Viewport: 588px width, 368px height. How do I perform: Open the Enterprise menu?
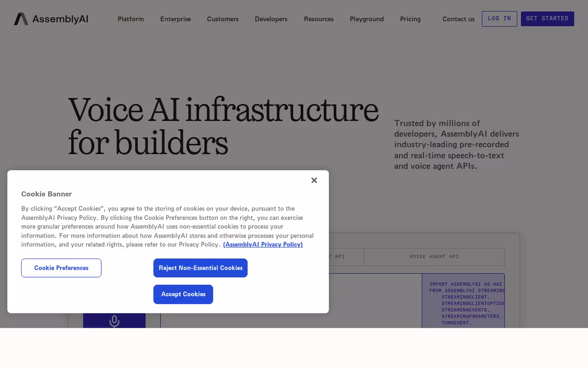(175, 19)
